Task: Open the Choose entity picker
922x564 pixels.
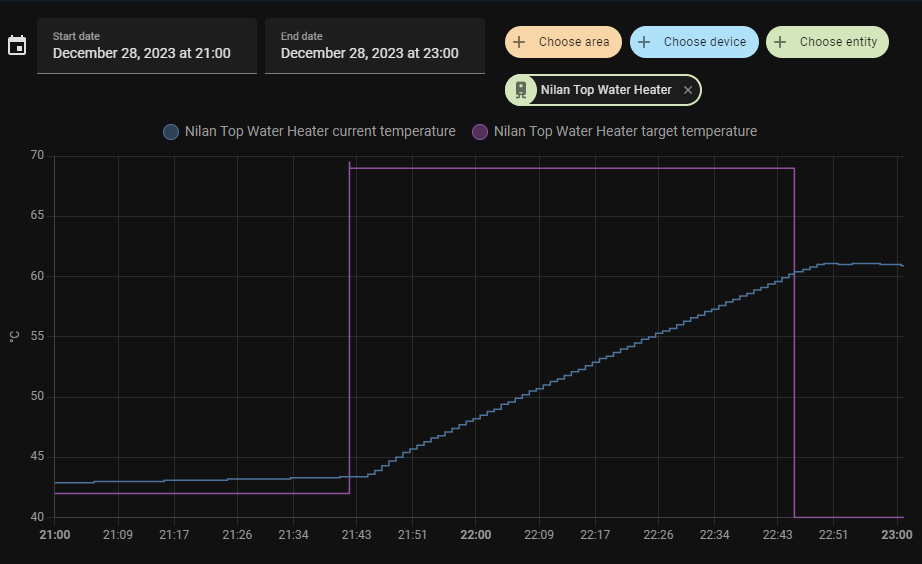Action: pos(827,42)
